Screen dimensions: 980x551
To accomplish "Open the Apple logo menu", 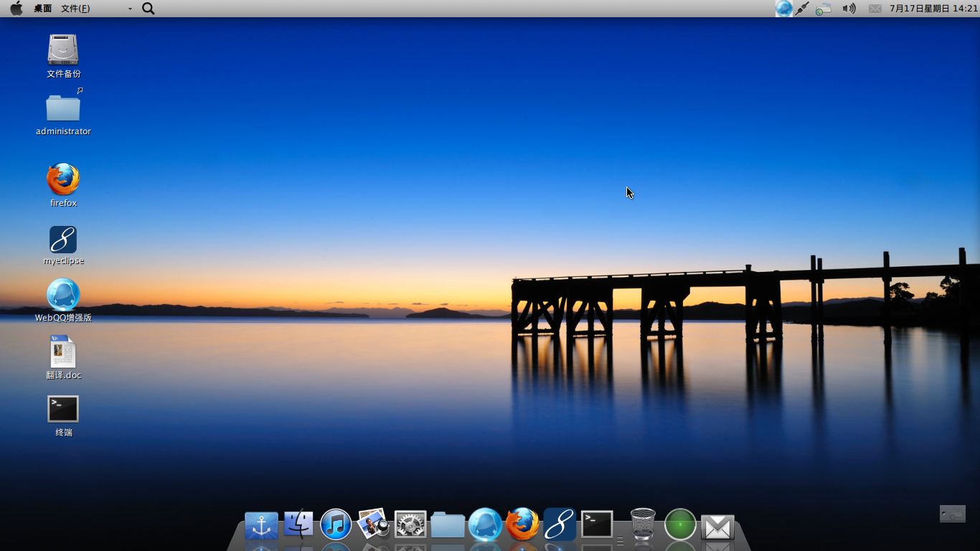I will [17, 9].
